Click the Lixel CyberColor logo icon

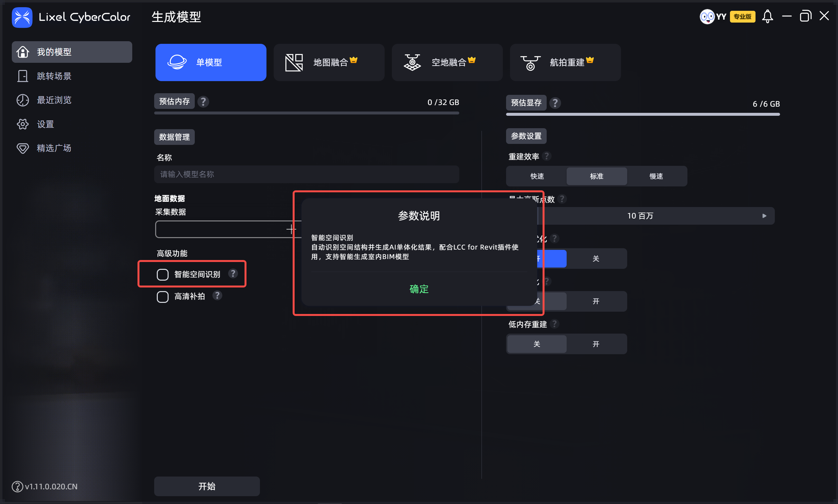click(22, 17)
